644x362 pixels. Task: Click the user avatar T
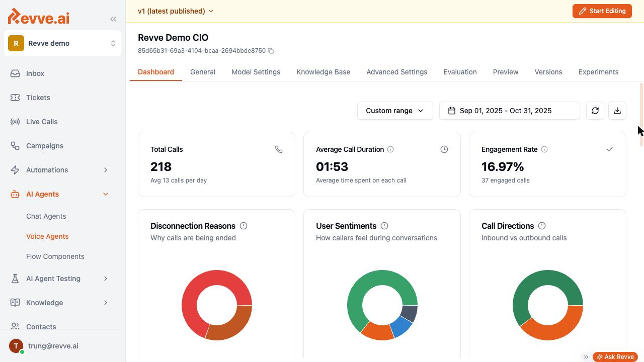click(x=16, y=346)
